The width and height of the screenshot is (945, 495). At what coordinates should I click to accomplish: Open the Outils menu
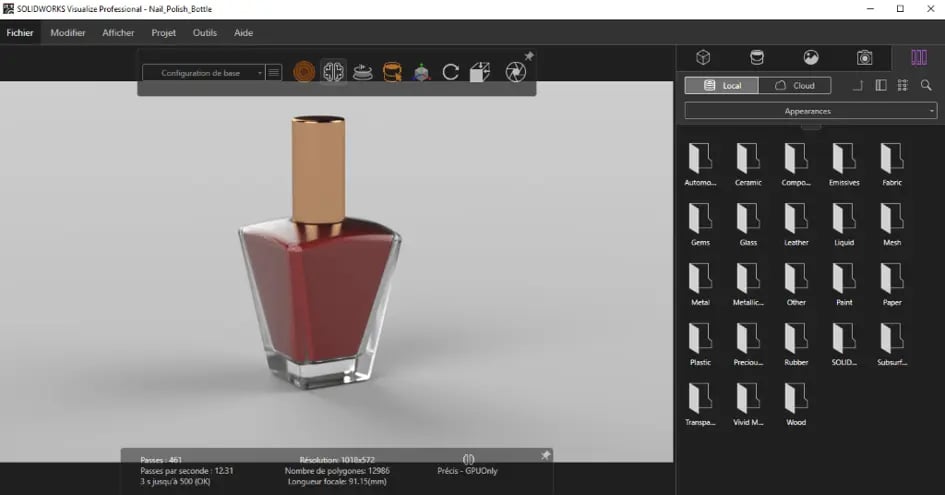(x=204, y=33)
